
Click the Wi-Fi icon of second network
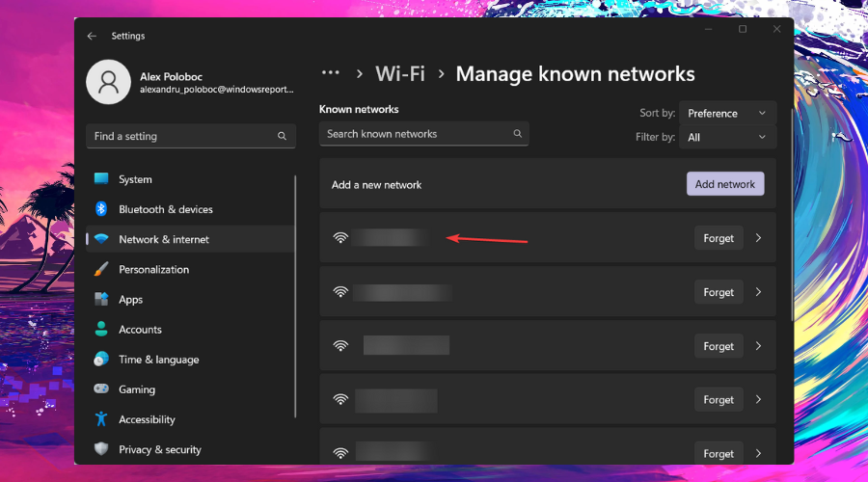(340, 292)
